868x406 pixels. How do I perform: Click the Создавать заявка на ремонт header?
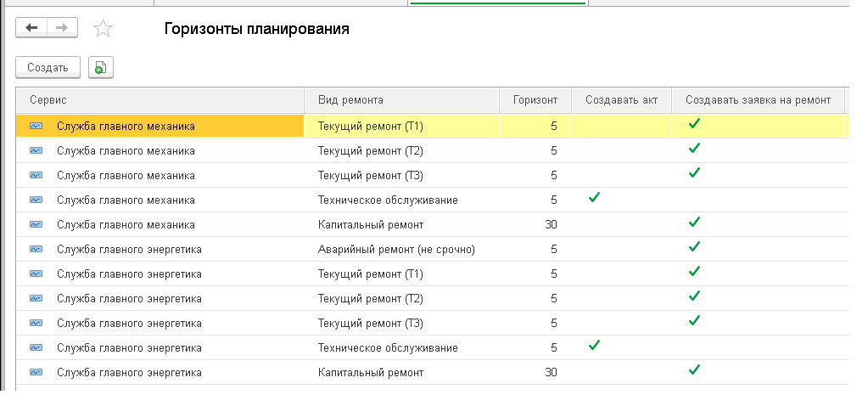(758, 99)
